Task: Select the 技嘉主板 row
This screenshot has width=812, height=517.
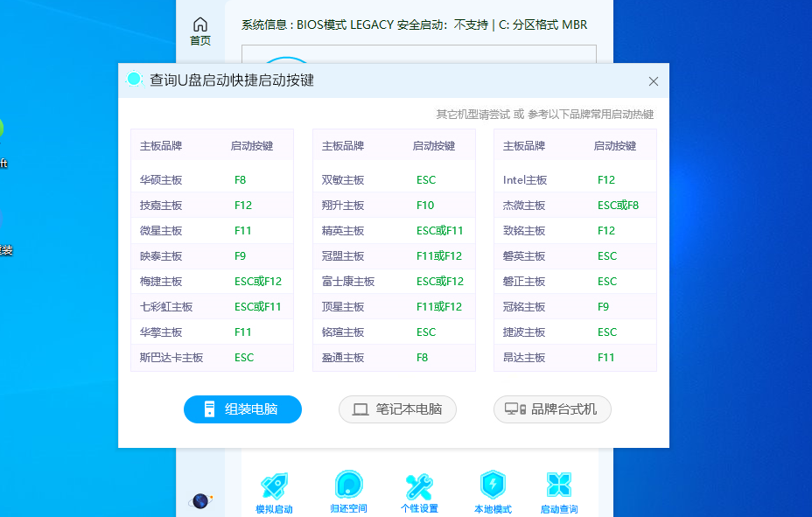Action: pyautogui.click(x=213, y=205)
